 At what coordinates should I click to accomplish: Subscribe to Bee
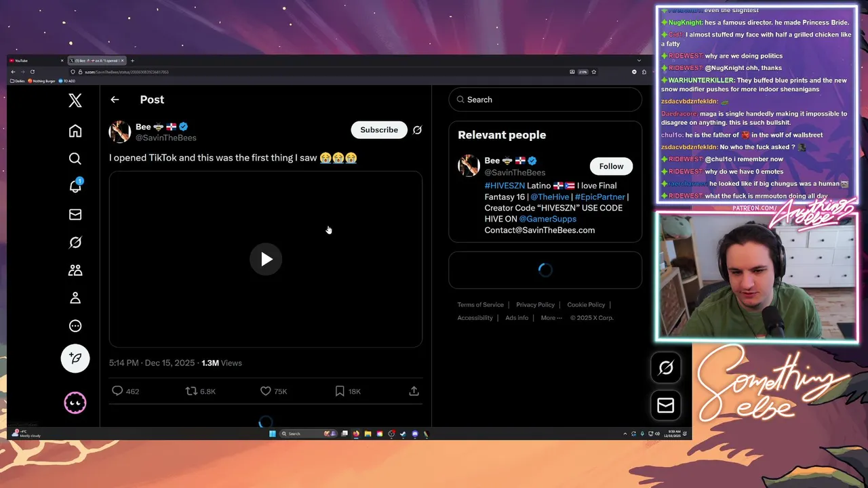[x=379, y=130]
